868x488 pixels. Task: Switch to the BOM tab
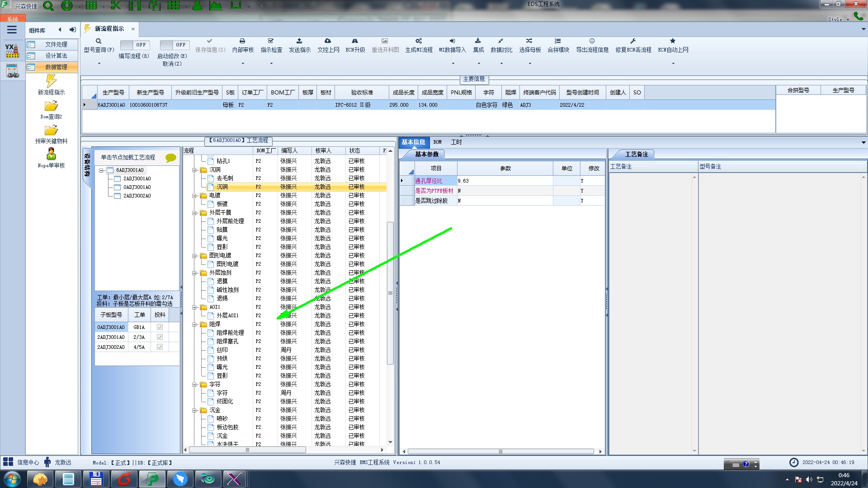437,142
